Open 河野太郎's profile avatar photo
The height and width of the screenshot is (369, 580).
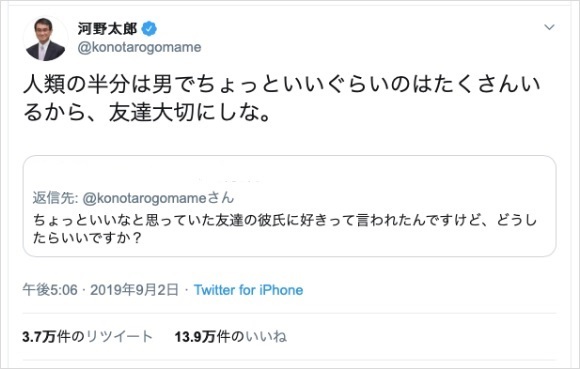click(45, 39)
